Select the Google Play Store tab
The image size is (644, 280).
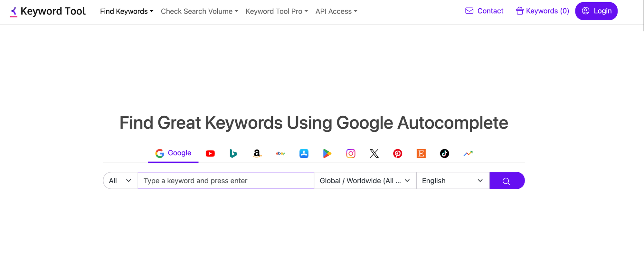pos(327,154)
